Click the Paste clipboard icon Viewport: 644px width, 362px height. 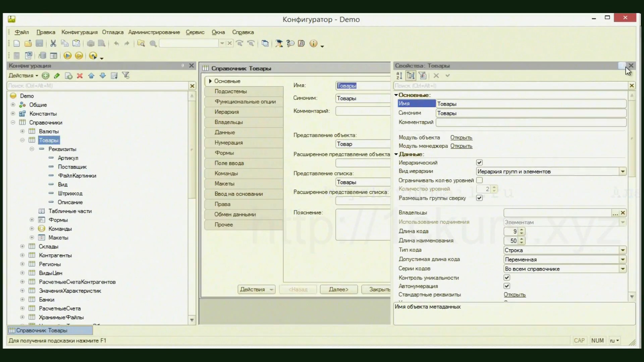(x=76, y=44)
